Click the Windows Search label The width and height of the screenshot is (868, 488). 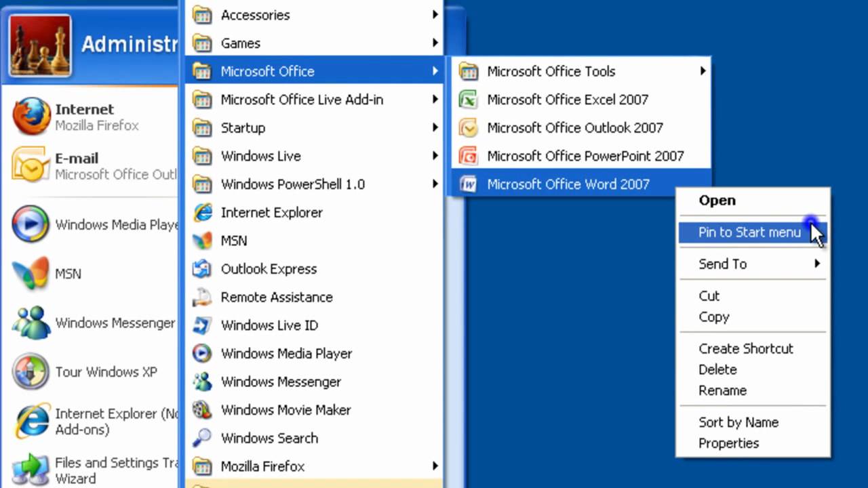point(269,439)
